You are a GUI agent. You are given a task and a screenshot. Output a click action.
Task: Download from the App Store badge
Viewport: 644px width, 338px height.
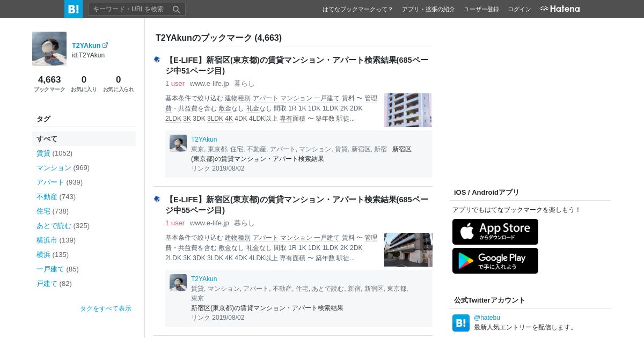(x=495, y=232)
